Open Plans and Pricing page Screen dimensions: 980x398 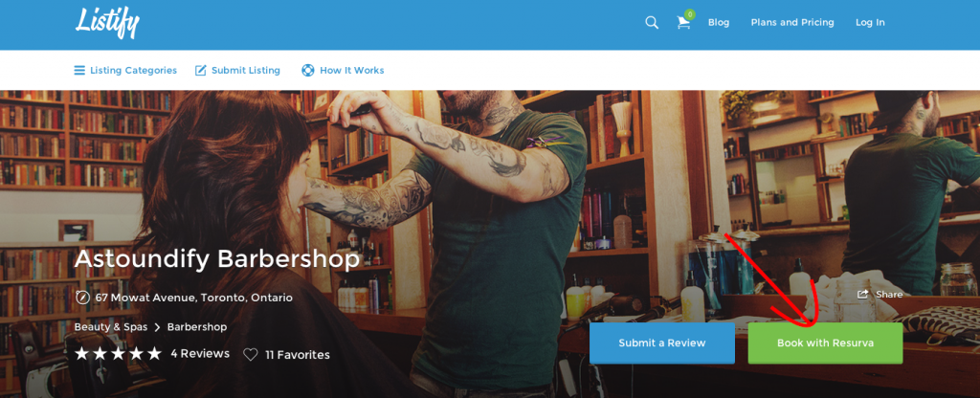791,23
